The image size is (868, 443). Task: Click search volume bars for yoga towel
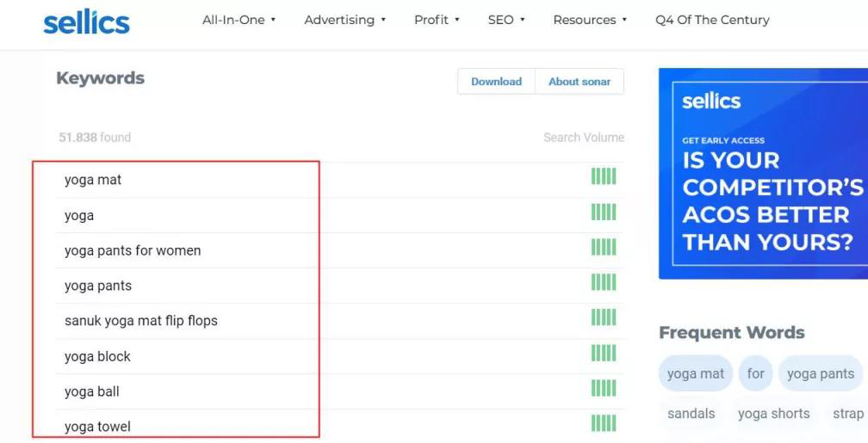point(604,423)
